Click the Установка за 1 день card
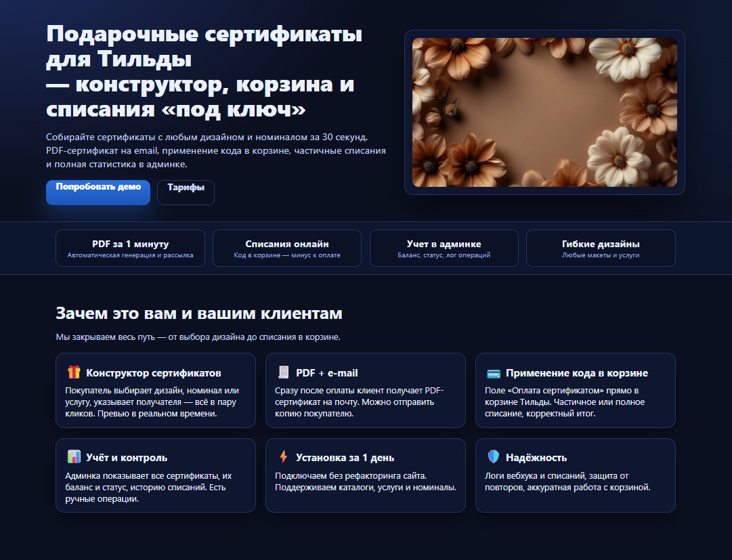Screen dimensions: 732x560 point(366,475)
